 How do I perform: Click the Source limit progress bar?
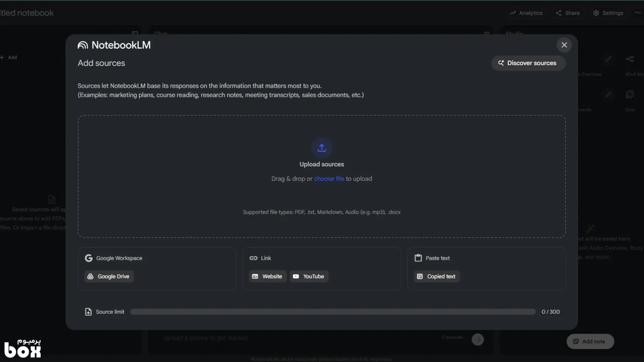[333, 312]
